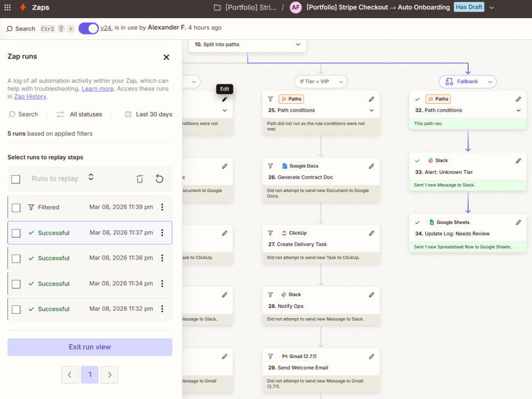Open options for the 11:37 pm run
The width and height of the screenshot is (532, 399).
click(x=162, y=232)
